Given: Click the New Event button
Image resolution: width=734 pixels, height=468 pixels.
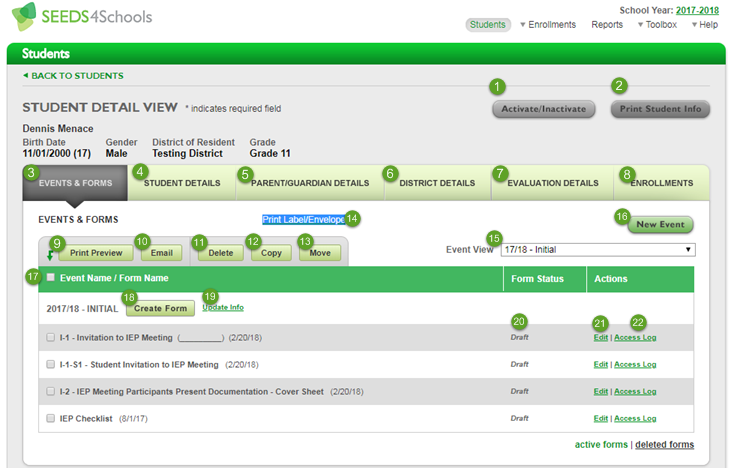Looking at the screenshot, I should 660,224.
